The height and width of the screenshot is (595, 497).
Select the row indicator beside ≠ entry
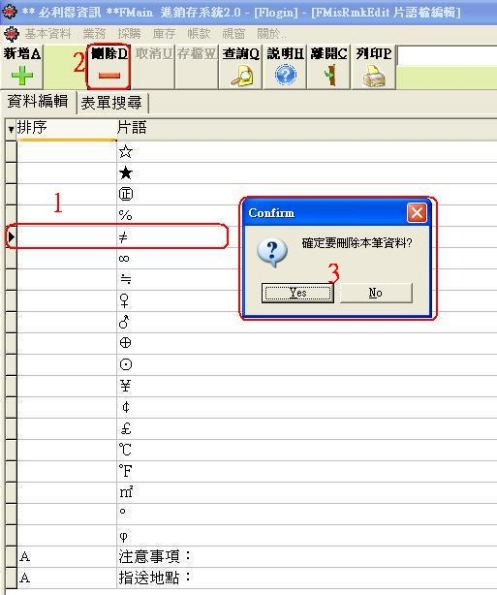point(11,237)
